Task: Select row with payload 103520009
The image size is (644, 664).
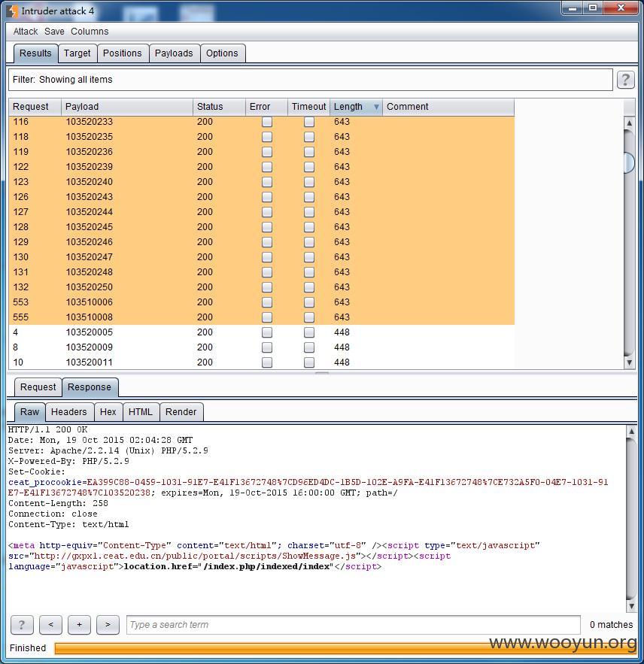Action: tap(261, 347)
